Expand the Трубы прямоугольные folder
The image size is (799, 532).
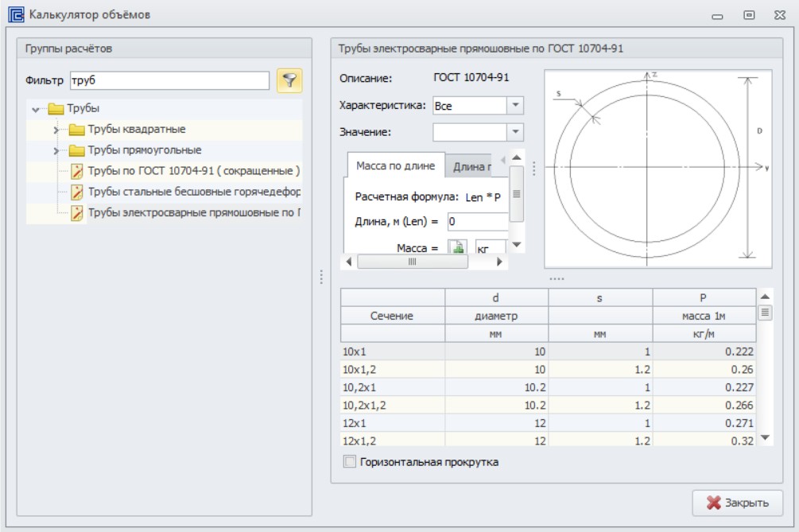(x=56, y=151)
